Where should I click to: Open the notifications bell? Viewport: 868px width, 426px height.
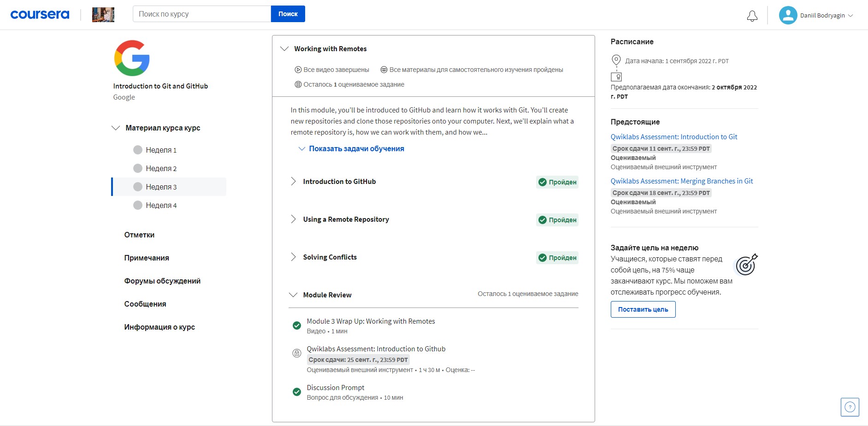click(x=752, y=16)
